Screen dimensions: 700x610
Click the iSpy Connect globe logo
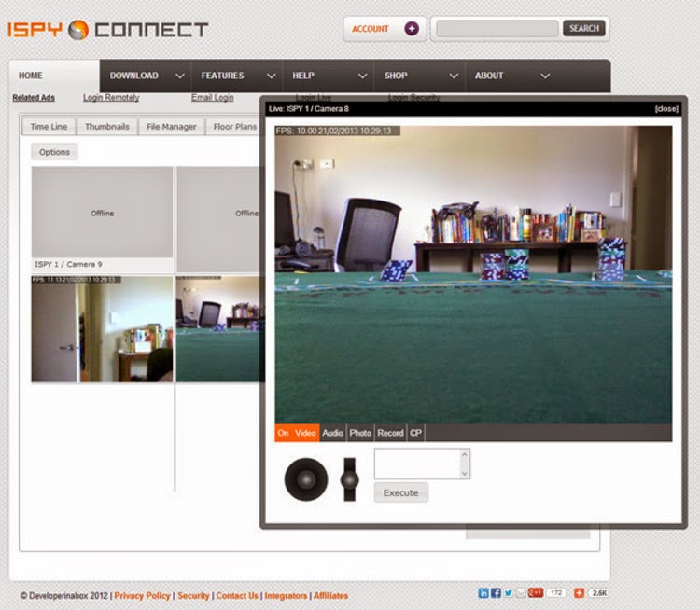[x=78, y=30]
